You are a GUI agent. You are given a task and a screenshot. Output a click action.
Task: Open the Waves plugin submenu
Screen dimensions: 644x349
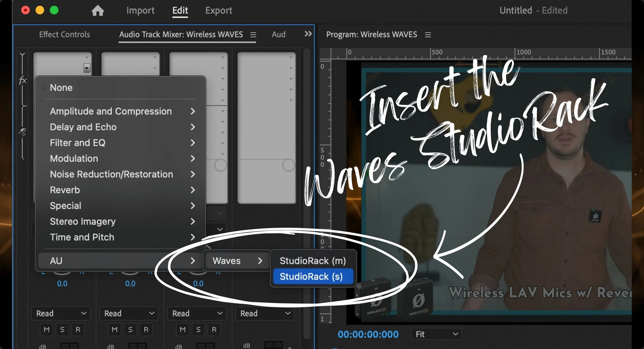click(x=237, y=261)
